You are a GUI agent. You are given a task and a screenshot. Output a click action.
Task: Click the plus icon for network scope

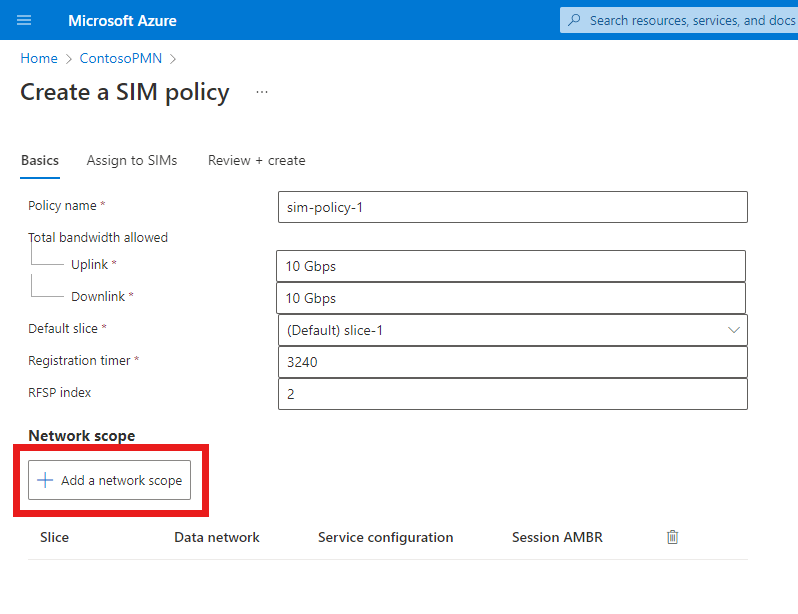(45, 480)
